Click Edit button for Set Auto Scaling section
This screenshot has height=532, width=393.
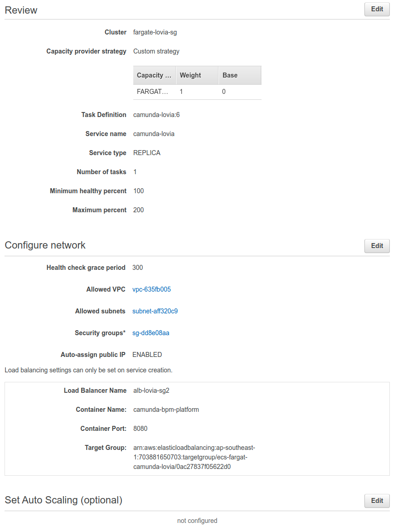click(x=377, y=501)
